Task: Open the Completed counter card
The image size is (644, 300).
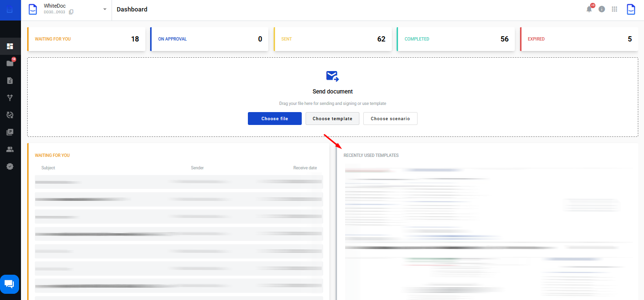Action: pos(456,39)
